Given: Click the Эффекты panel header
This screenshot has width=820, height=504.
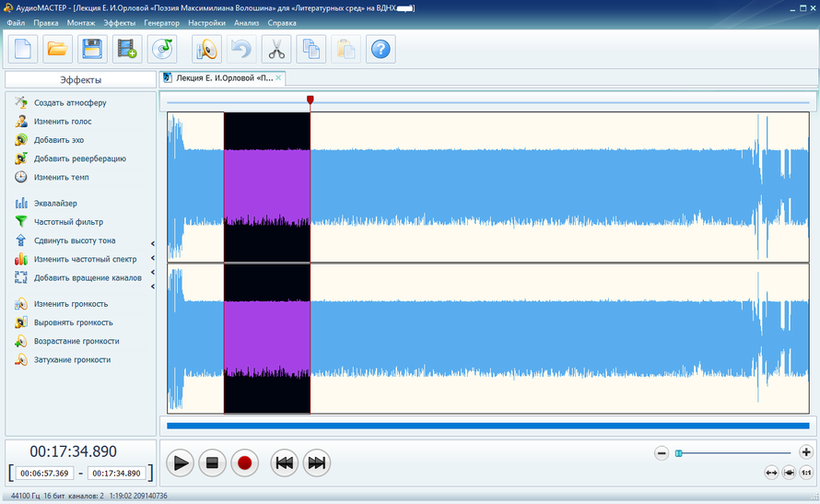Looking at the screenshot, I should (80, 80).
